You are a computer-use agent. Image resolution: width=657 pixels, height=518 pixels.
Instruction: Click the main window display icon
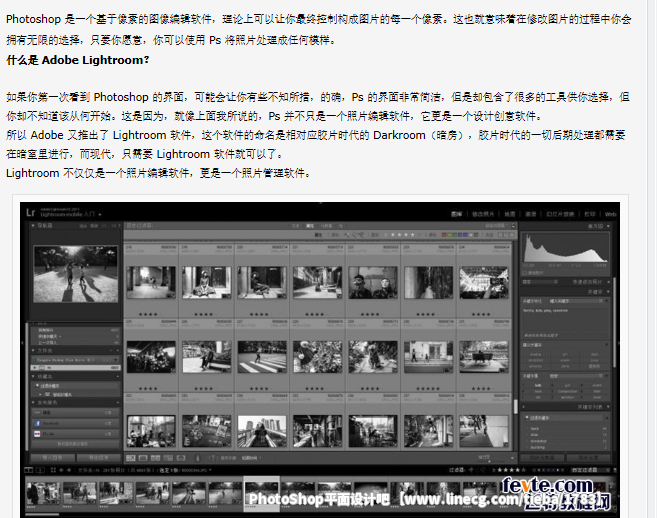28,470
